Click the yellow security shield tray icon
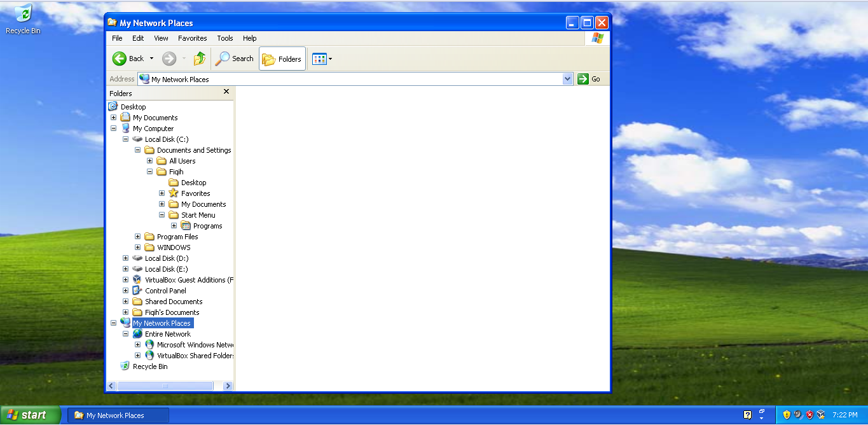The height and width of the screenshot is (425, 868). click(787, 415)
